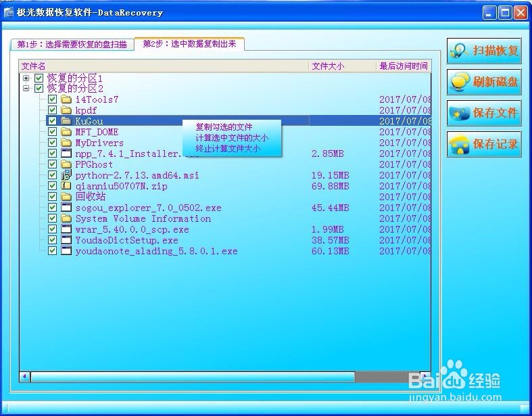Click the horizontal scrollbar left arrow
This screenshot has width=532, height=416.
pyautogui.click(x=25, y=377)
